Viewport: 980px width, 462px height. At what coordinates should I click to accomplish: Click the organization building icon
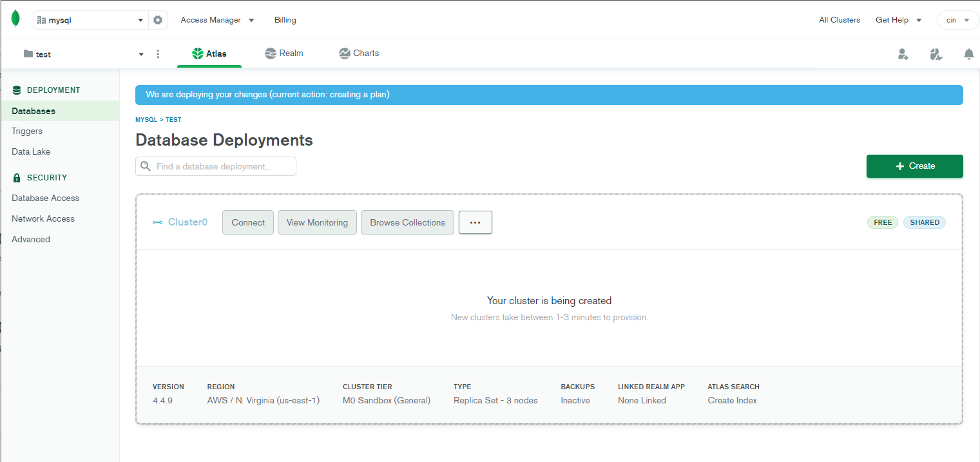point(42,20)
